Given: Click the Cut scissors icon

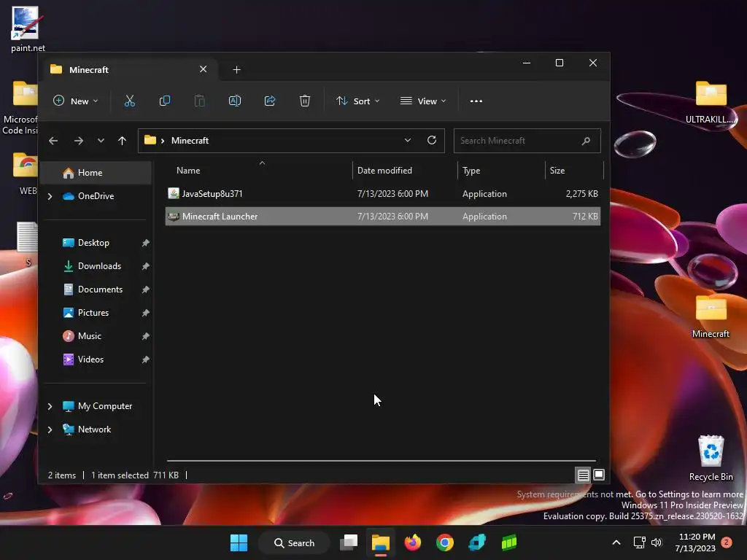Looking at the screenshot, I should 130,101.
